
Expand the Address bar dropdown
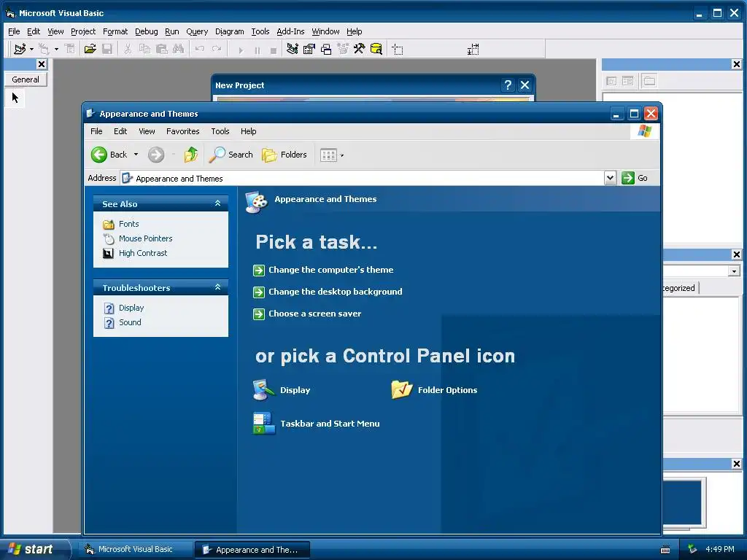coord(610,178)
